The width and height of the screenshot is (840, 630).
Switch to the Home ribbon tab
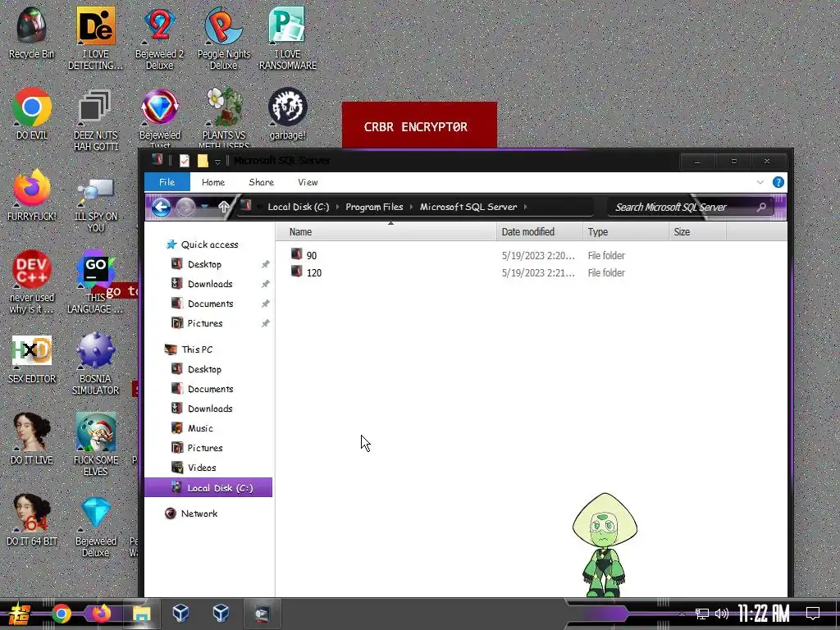[213, 182]
